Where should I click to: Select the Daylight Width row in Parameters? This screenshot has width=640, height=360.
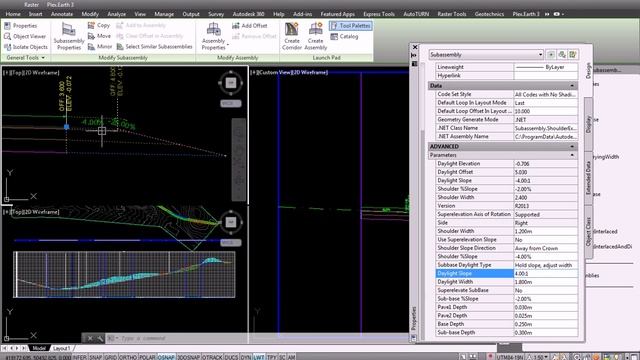click(x=507, y=282)
